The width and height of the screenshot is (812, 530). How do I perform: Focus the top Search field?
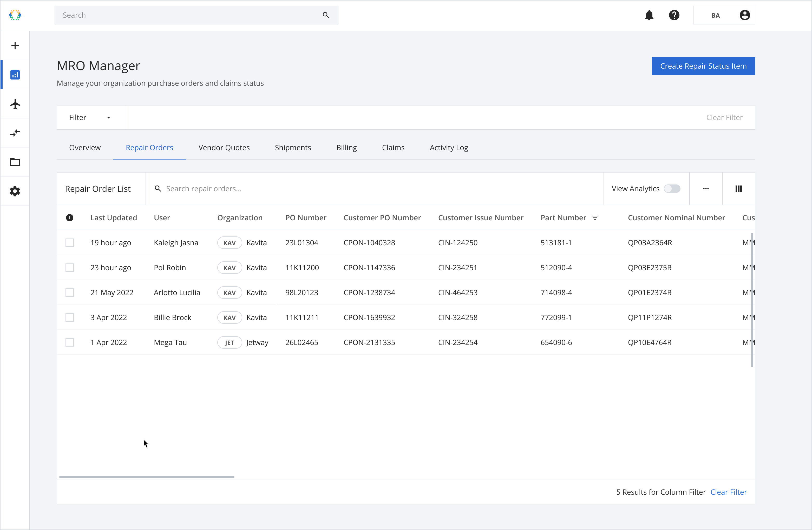(x=196, y=15)
